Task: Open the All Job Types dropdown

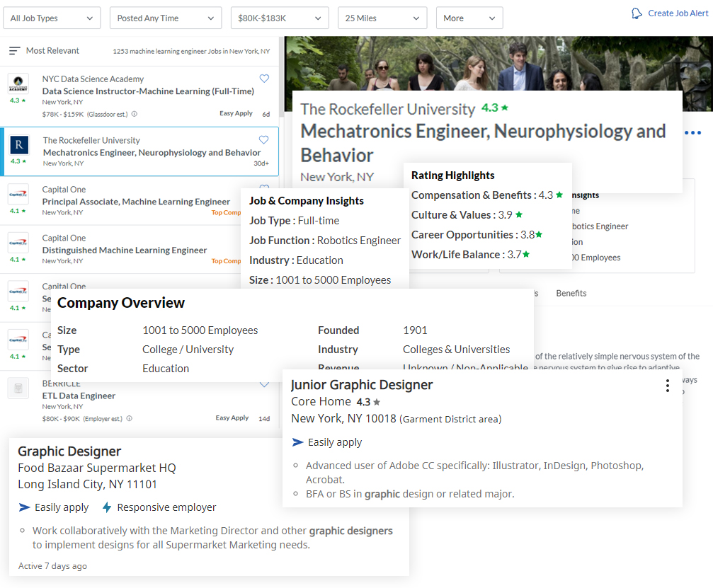Action: (x=52, y=18)
